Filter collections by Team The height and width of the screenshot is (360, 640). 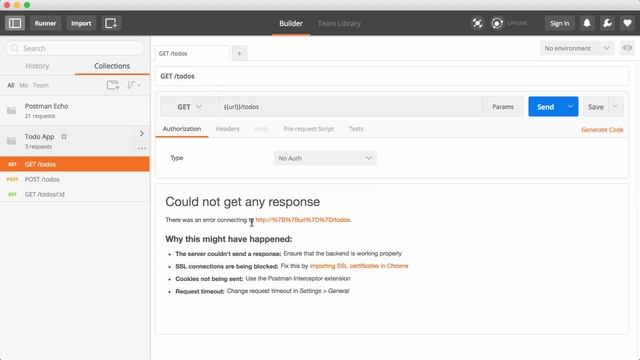41,85
